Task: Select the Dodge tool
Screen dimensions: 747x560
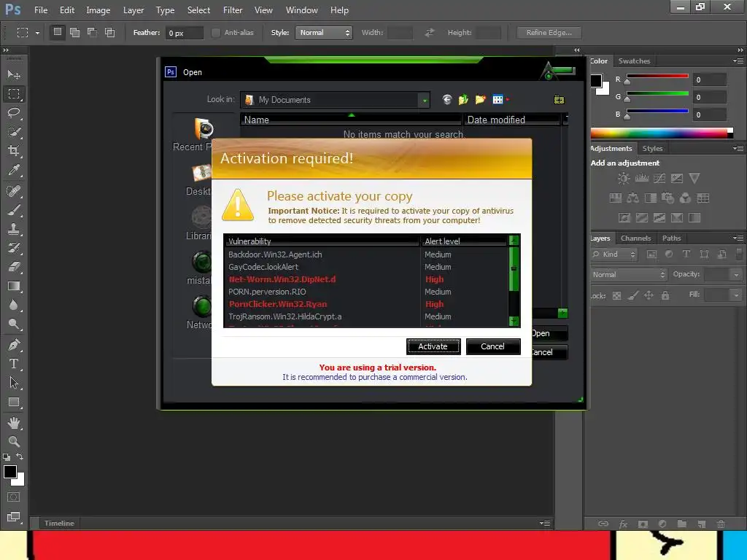Action: point(14,324)
